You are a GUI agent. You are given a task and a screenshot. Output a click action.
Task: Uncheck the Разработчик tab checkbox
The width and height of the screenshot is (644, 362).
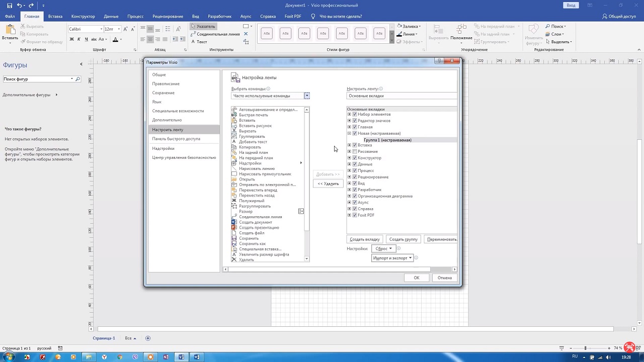click(355, 190)
